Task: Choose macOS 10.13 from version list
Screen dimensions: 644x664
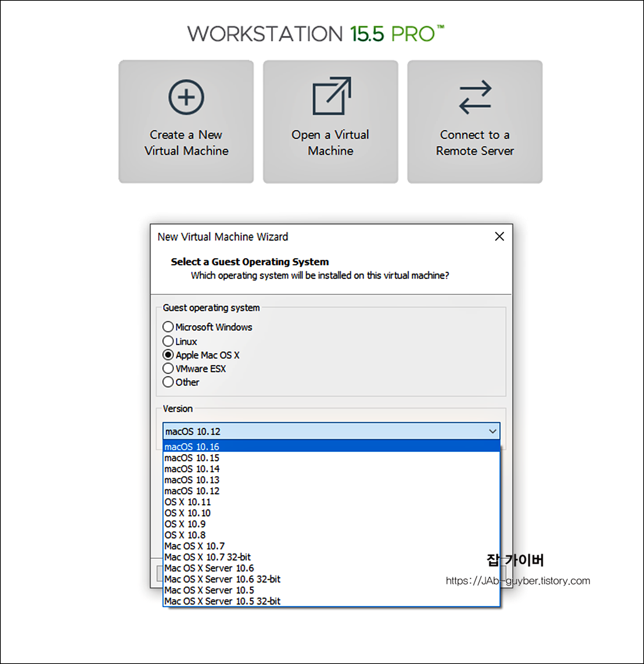Action: coord(331,480)
